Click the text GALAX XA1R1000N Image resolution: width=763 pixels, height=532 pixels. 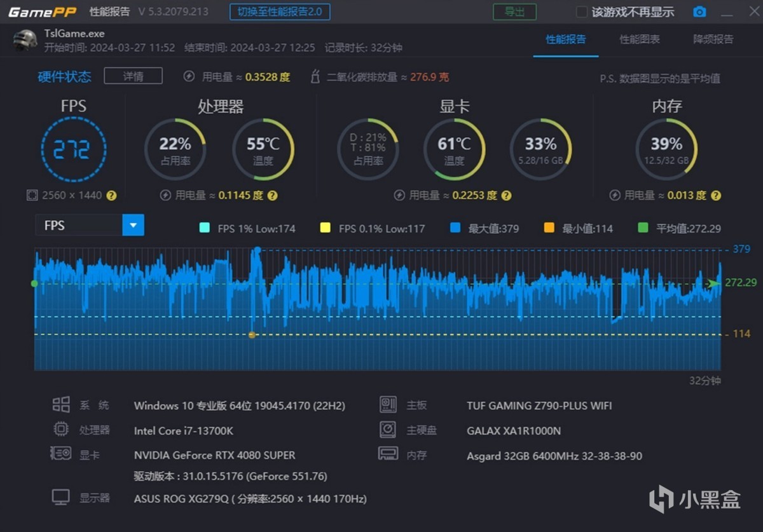point(514,430)
